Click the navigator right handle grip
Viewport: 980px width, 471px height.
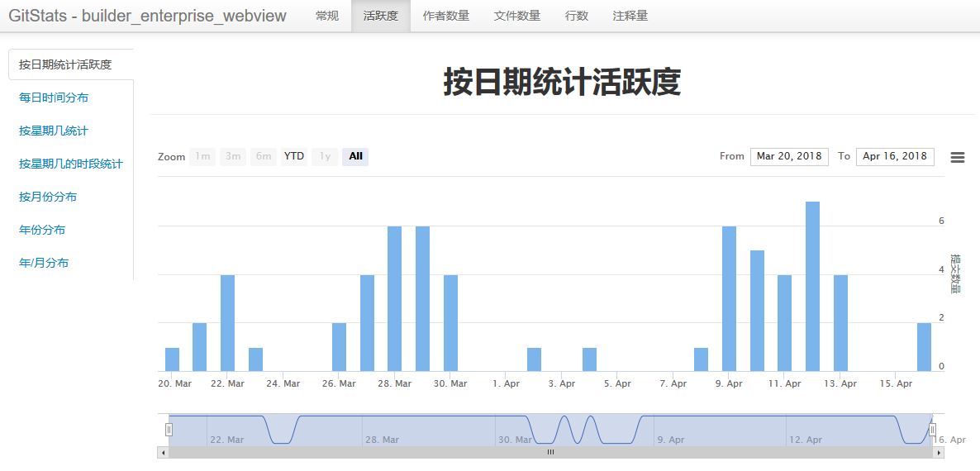[932, 429]
